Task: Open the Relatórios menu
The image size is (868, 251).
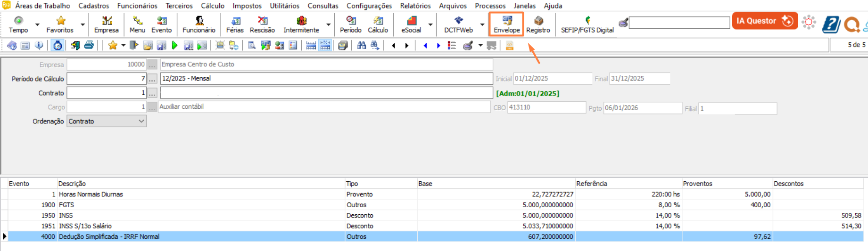Action: [415, 6]
